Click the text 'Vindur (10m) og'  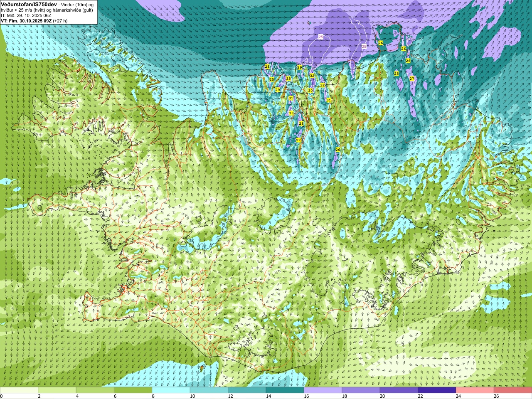(78, 5)
